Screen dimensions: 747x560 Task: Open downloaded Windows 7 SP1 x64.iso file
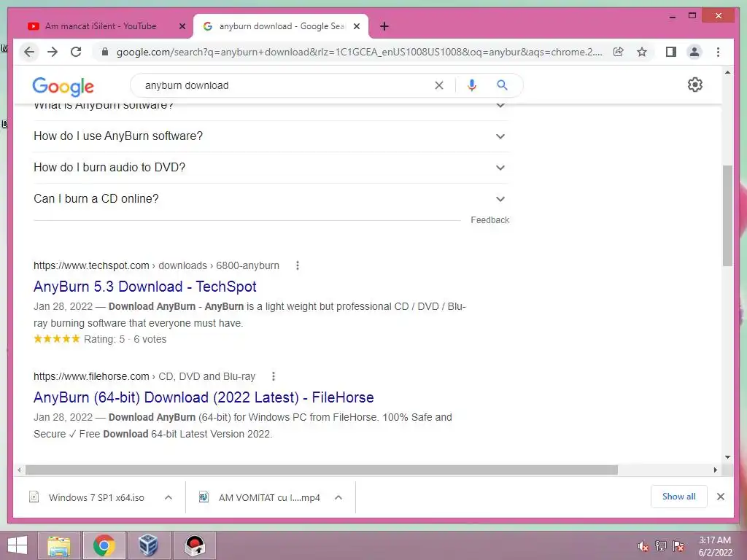96,497
